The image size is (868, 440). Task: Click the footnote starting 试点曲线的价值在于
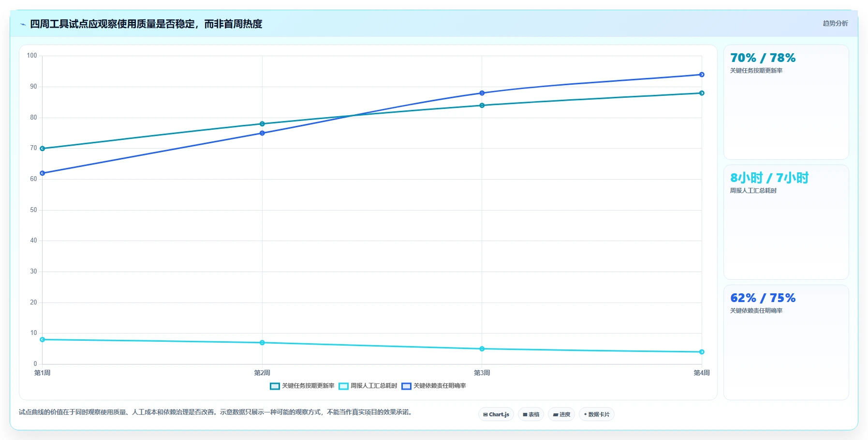tap(215, 412)
